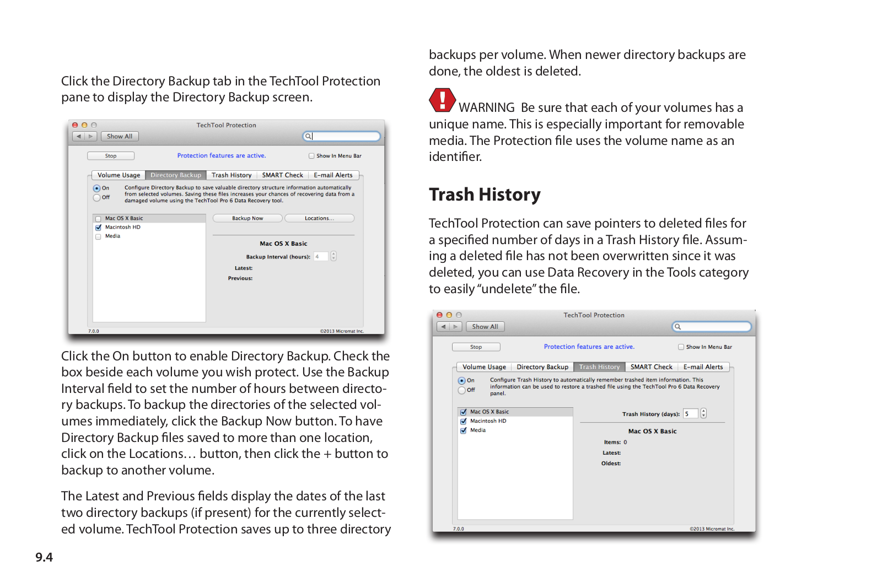Screen dimensions: 882x588
Task: Open E-mail Alerts tab in left window
Action: (334, 175)
